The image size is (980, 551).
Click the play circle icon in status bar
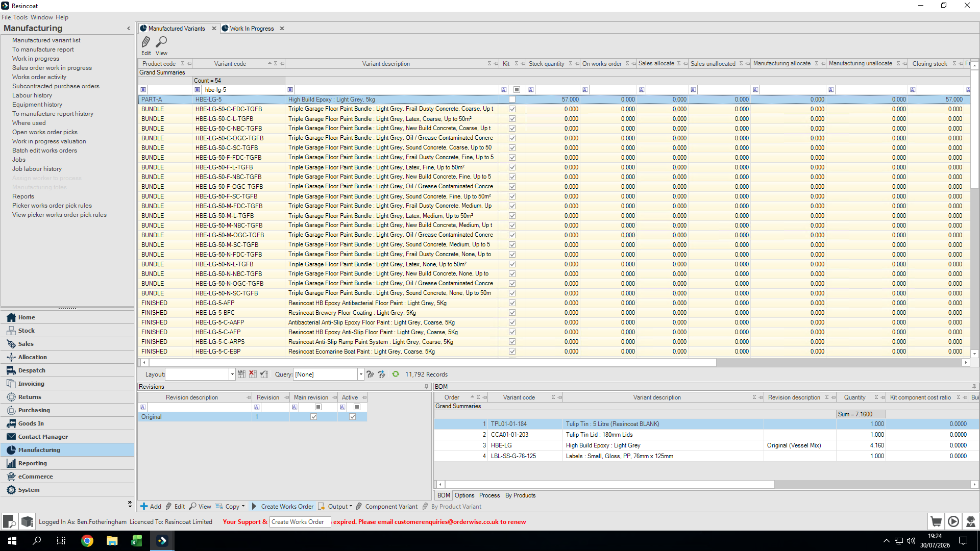point(953,521)
